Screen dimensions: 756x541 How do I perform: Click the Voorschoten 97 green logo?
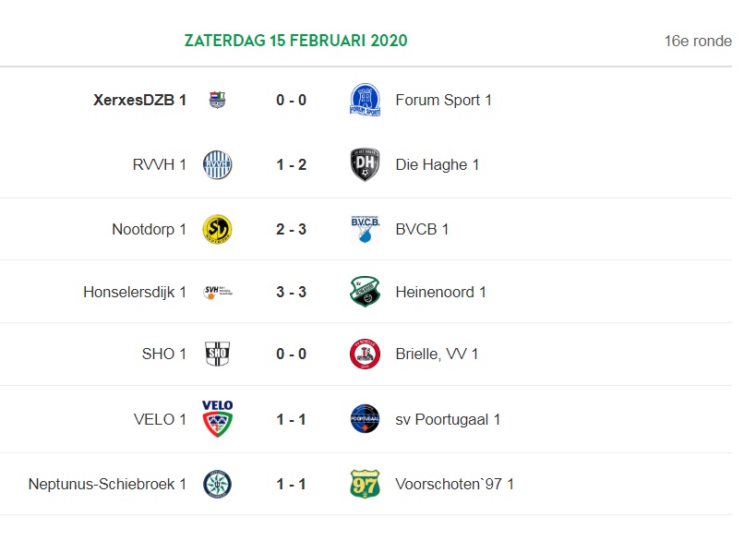tap(365, 484)
